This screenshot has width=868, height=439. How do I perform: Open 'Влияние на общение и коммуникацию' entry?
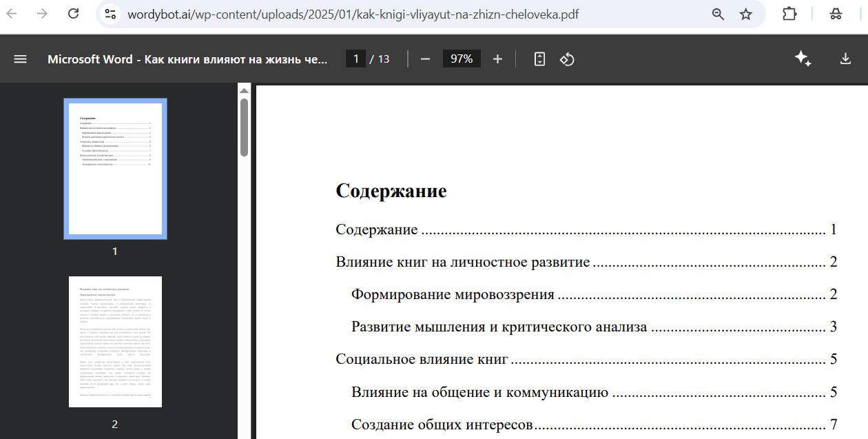(594, 392)
